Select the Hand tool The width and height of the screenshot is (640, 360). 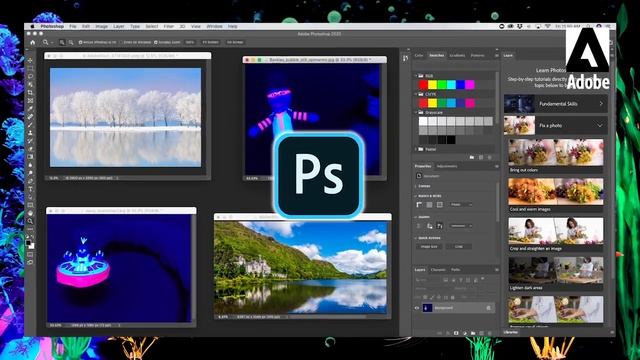[x=30, y=213]
